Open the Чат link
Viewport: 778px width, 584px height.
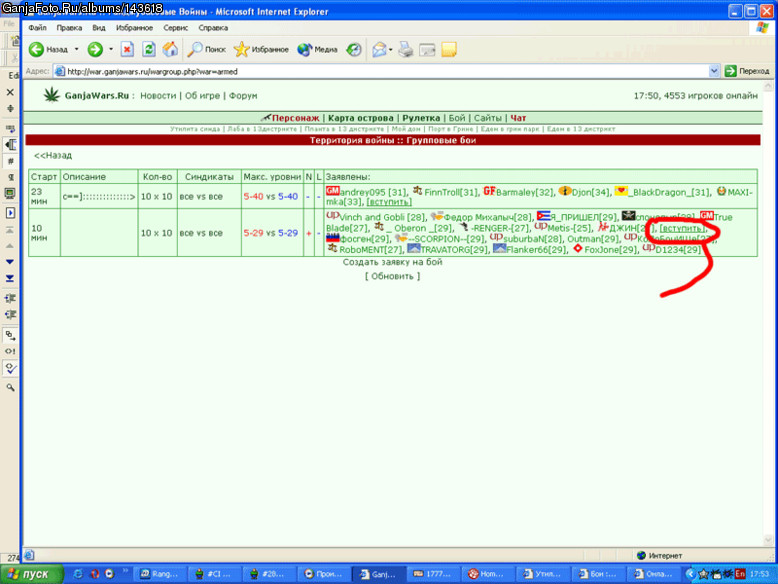click(x=518, y=118)
